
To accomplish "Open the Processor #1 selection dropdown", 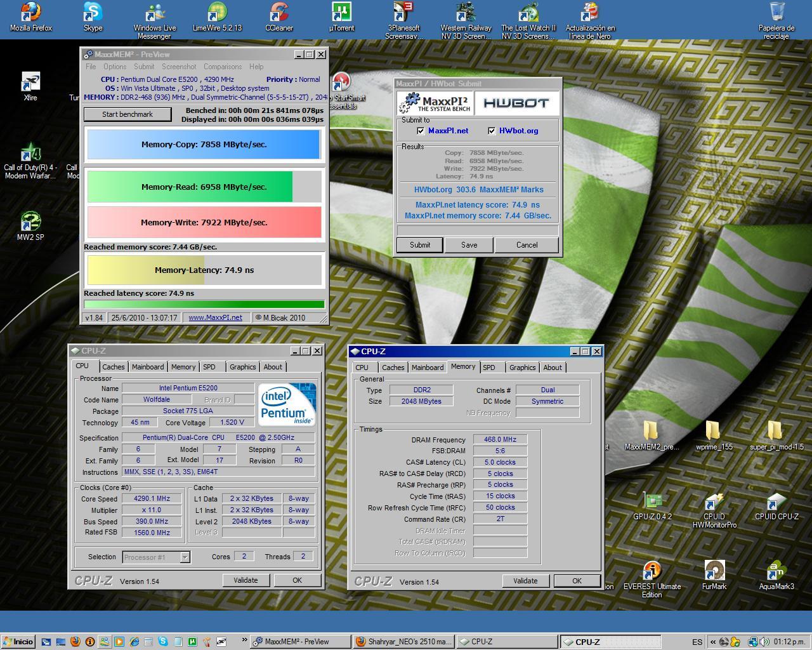I will (x=156, y=557).
